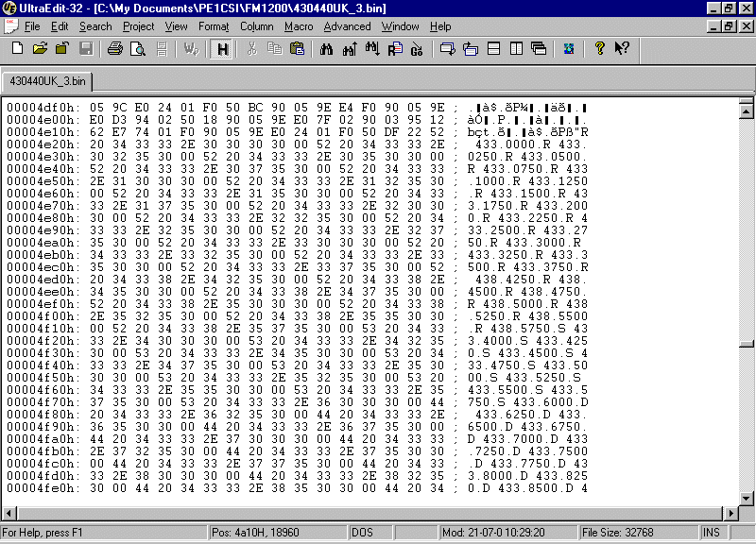756x544 pixels.
Task: Open the Format menu
Action: pos(214,26)
